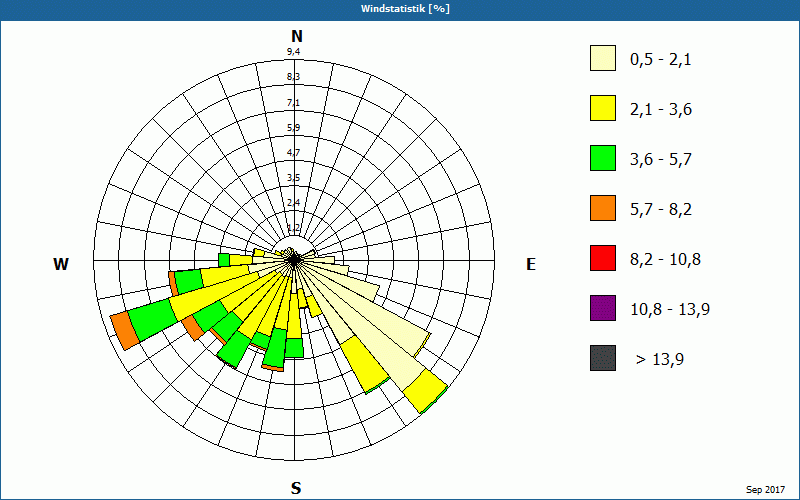Click the E compass label
This screenshot has width=800, height=500.
pos(531,264)
